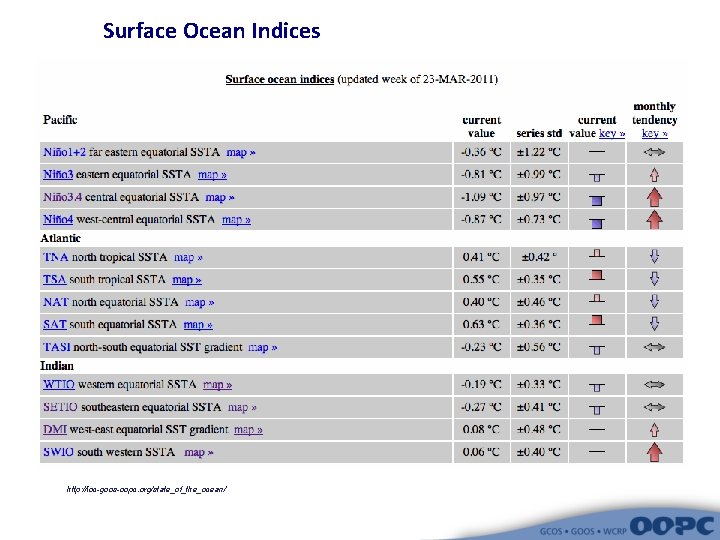
Task: Click the SAT red current value icon
Action: click(x=596, y=320)
